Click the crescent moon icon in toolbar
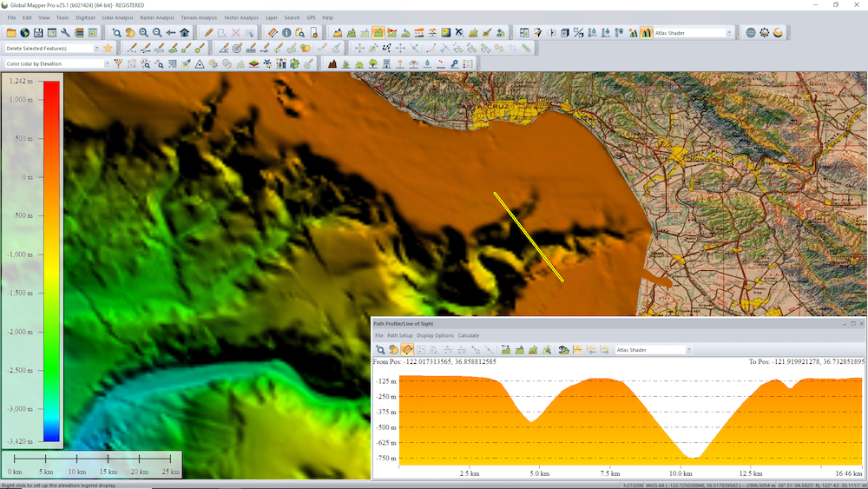This screenshot has width=868, height=489. [778, 33]
